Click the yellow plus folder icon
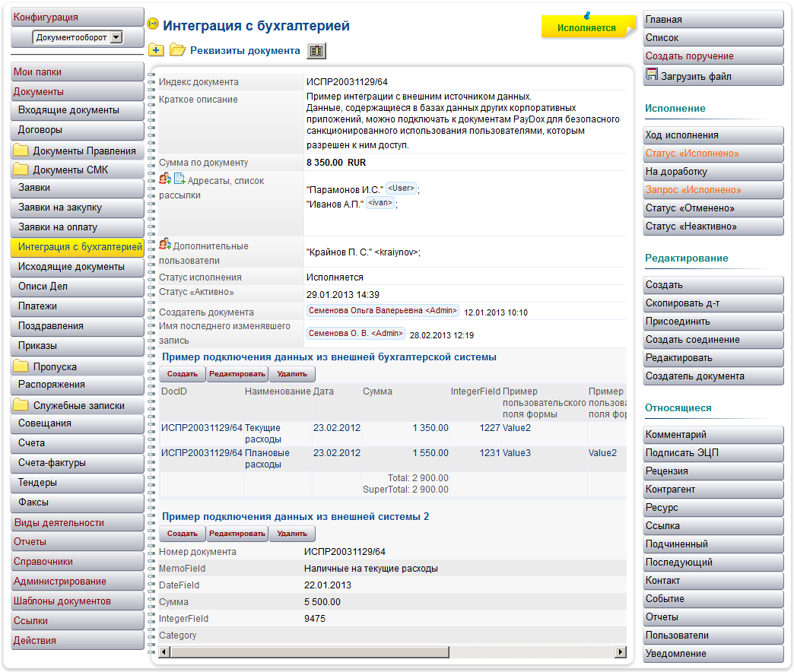Screen dimensions: 794x672 pyautogui.click(x=156, y=51)
